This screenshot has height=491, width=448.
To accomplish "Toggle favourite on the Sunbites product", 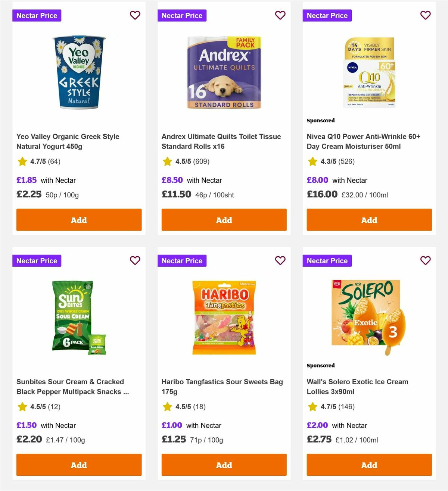I will coord(135,260).
